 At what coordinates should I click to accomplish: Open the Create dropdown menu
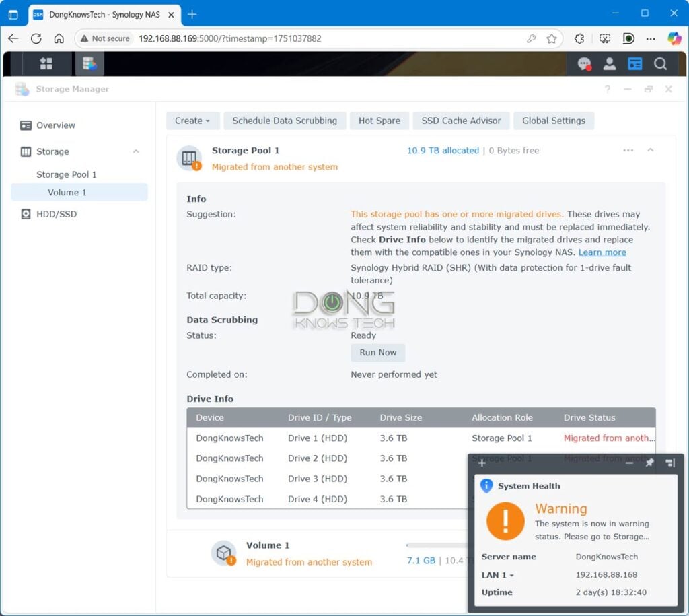[192, 121]
